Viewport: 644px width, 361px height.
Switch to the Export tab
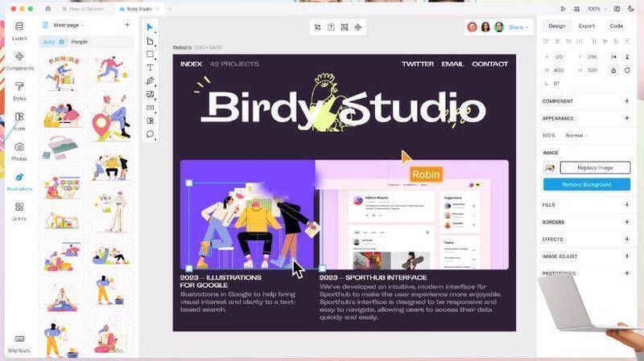click(x=587, y=26)
